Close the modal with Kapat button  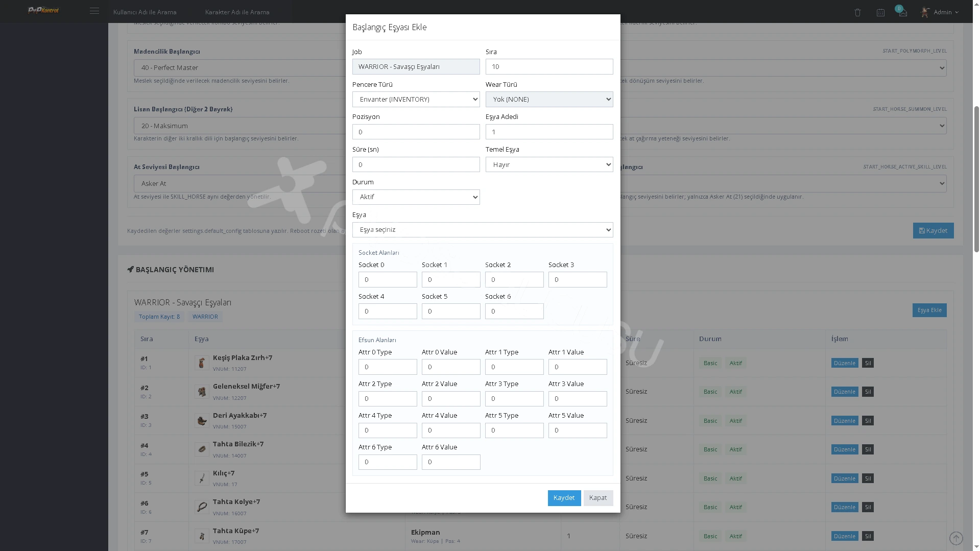click(598, 498)
